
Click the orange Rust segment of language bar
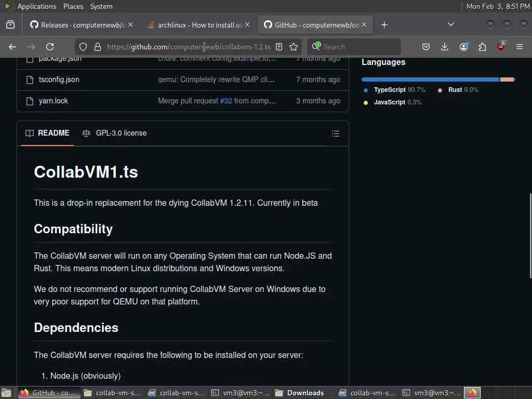point(507,79)
